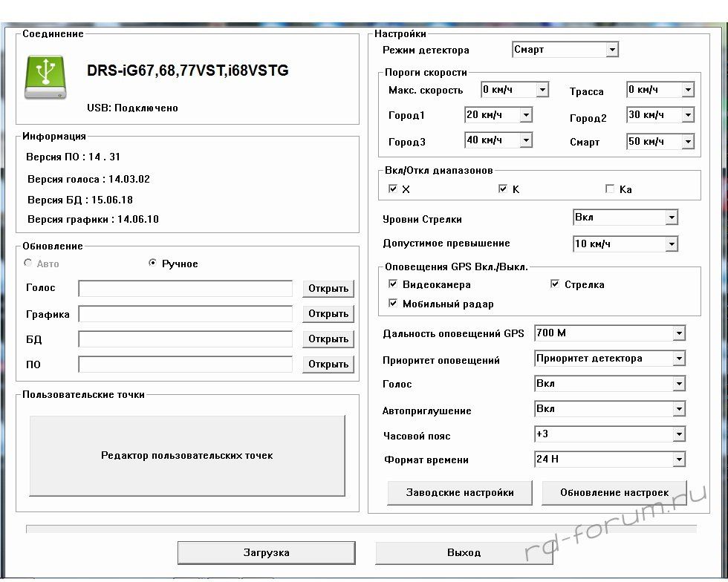
Task: Expand the Макс. скорость speed dropdown
Action: [542, 90]
